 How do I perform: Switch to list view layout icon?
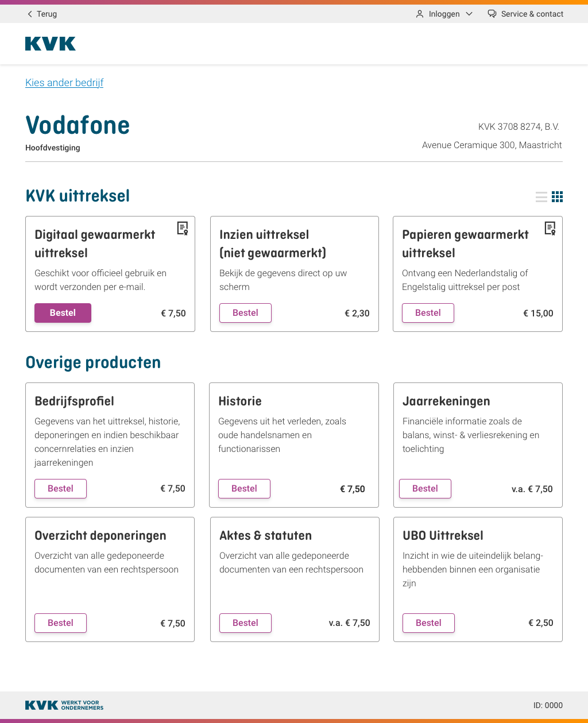(541, 197)
